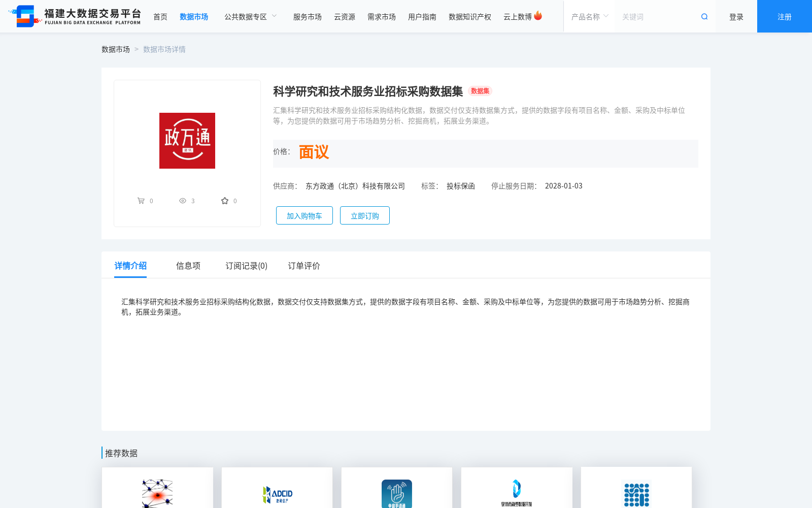812x508 pixels.
Task: Open 云资源 menu item
Action: [345, 17]
